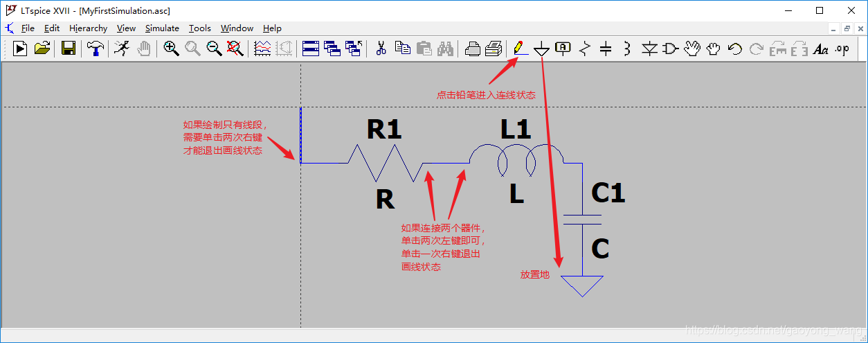Pick the inductor component tool
Viewport: 868px width, 343px height.
[x=627, y=49]
